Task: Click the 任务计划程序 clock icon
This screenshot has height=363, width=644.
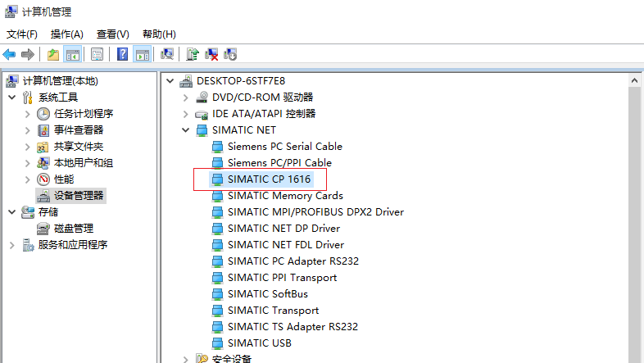Action: [43, 114]
